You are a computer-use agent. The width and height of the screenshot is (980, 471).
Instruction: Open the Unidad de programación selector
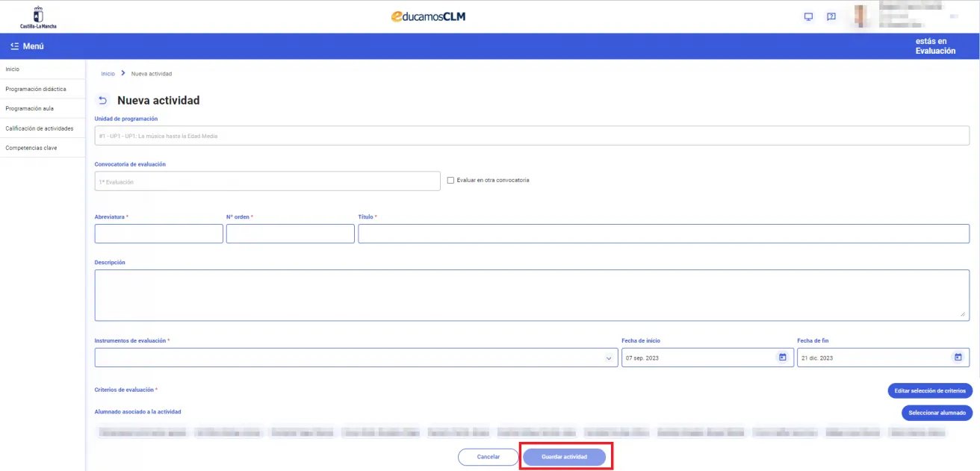[x=531, y=136]
